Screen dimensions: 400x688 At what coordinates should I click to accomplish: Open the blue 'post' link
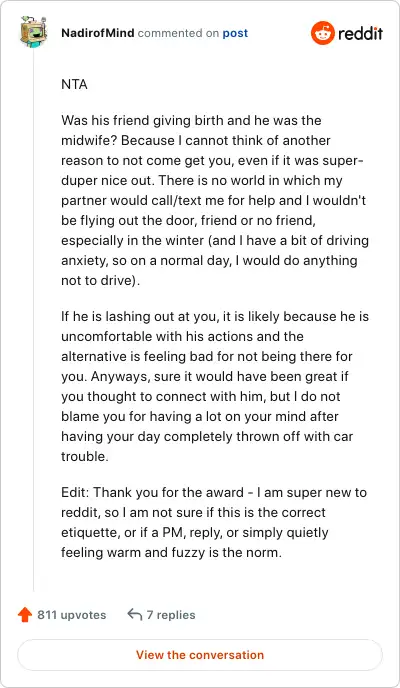tap(235, 33)
